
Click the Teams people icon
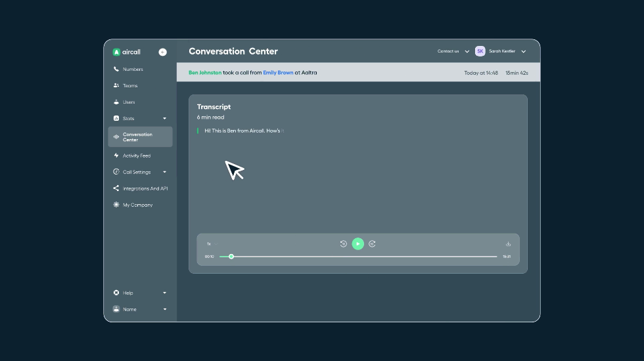tap(116, 86)
